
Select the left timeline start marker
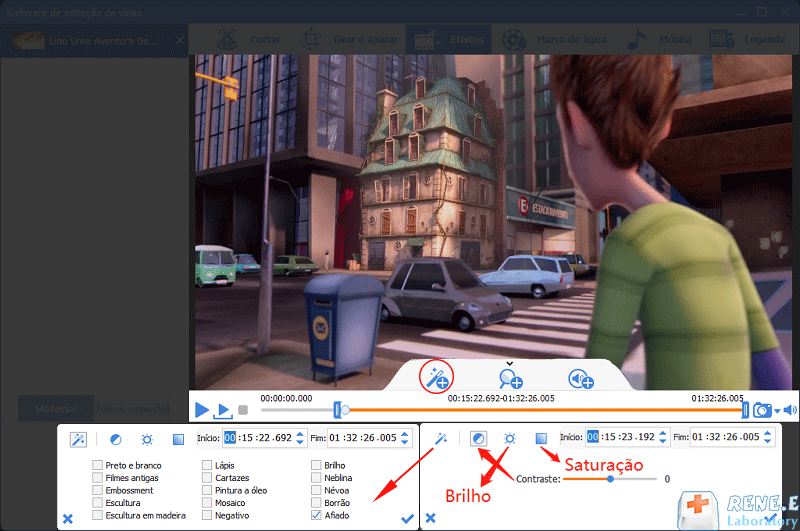click(337, 410)
